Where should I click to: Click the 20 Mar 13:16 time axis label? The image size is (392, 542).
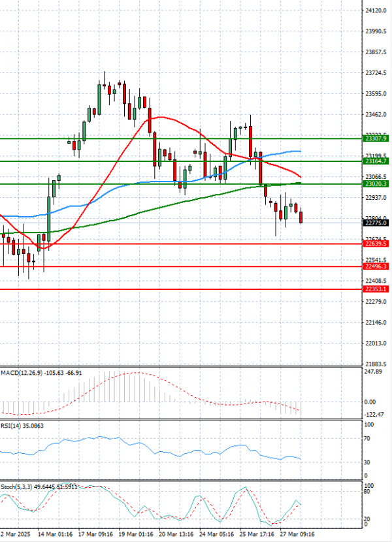click(176, 534)
